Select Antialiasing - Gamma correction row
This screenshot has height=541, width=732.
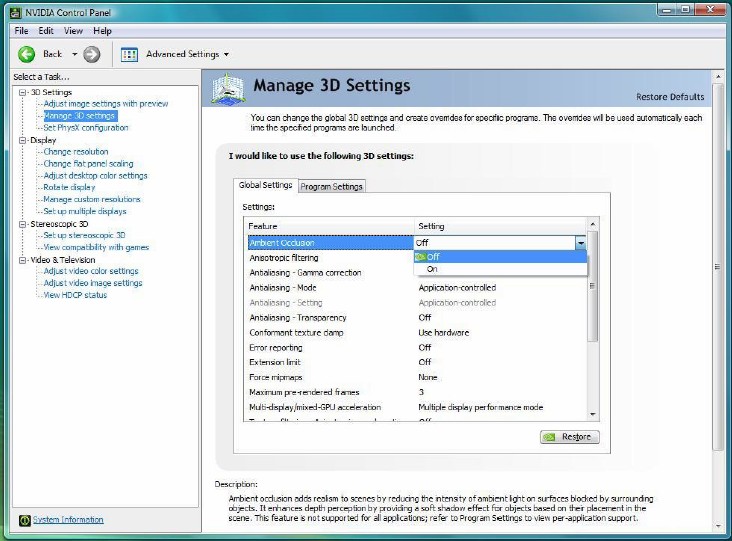pos(416,273)
